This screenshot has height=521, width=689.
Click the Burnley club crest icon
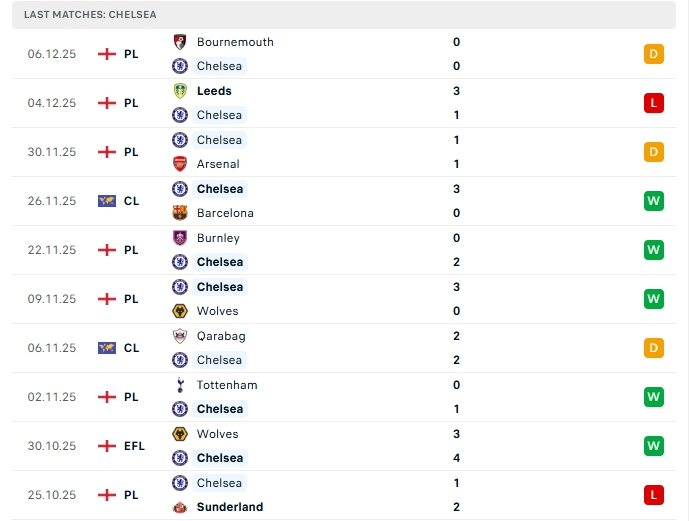[x=180, y=238]
